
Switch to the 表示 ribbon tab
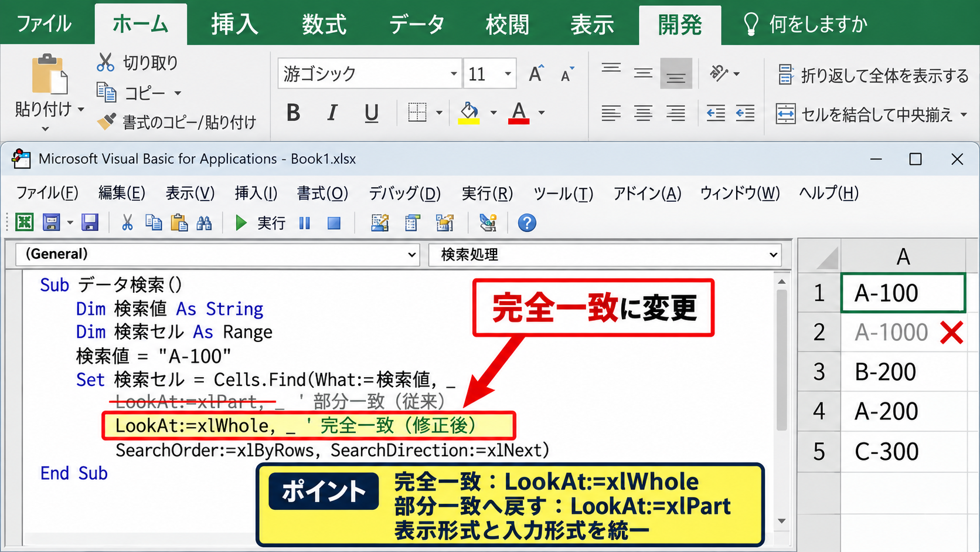592,24
